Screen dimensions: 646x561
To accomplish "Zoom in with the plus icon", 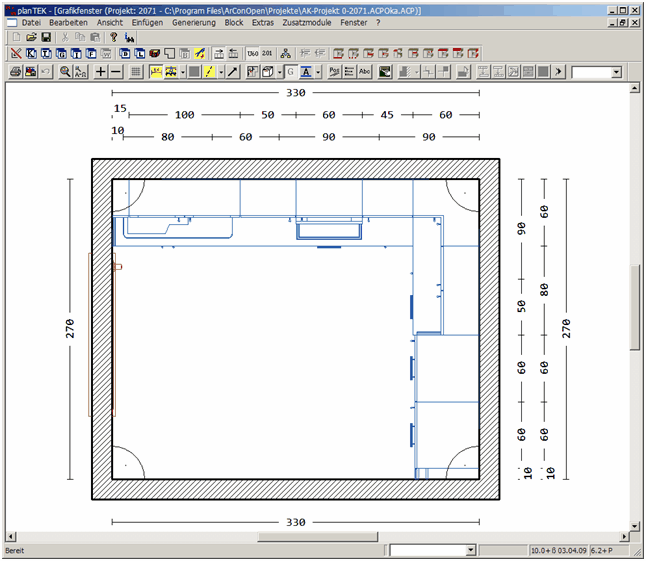I will 100,72.
